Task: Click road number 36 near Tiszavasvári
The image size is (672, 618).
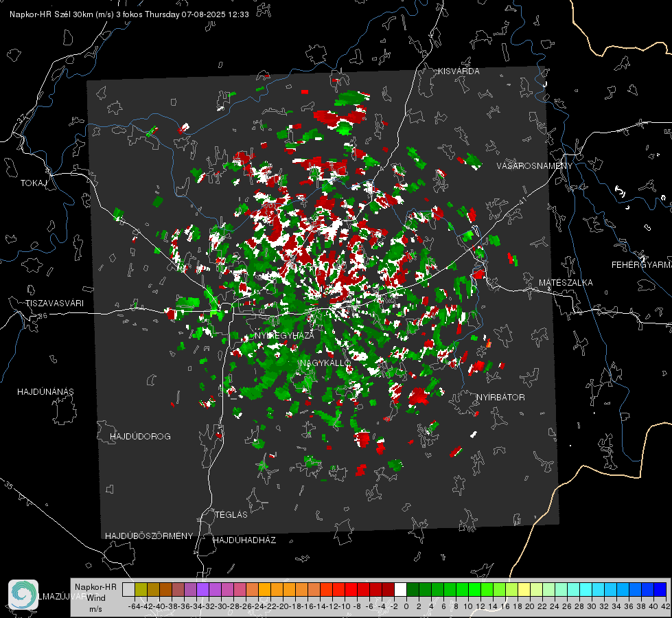Action: coord(43,316)
